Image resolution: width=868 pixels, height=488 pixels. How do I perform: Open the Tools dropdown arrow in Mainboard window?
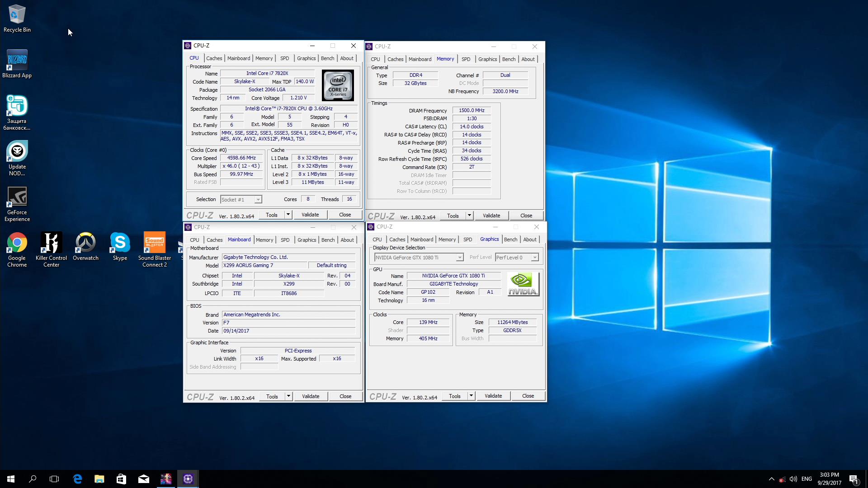pos(288,396)
